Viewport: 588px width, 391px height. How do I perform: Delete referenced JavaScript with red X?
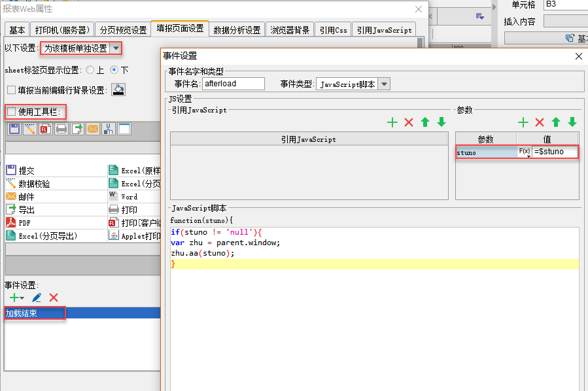[x=409, y=122]
